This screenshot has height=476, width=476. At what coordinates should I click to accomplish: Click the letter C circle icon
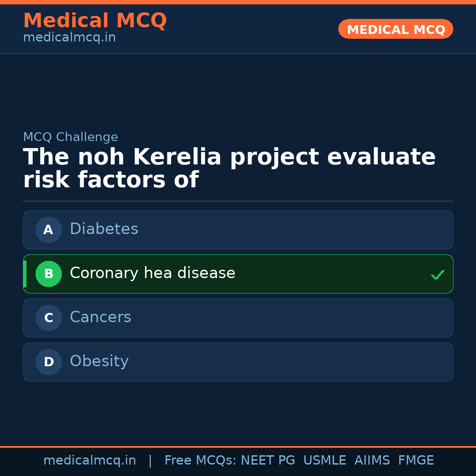[48, 318]
